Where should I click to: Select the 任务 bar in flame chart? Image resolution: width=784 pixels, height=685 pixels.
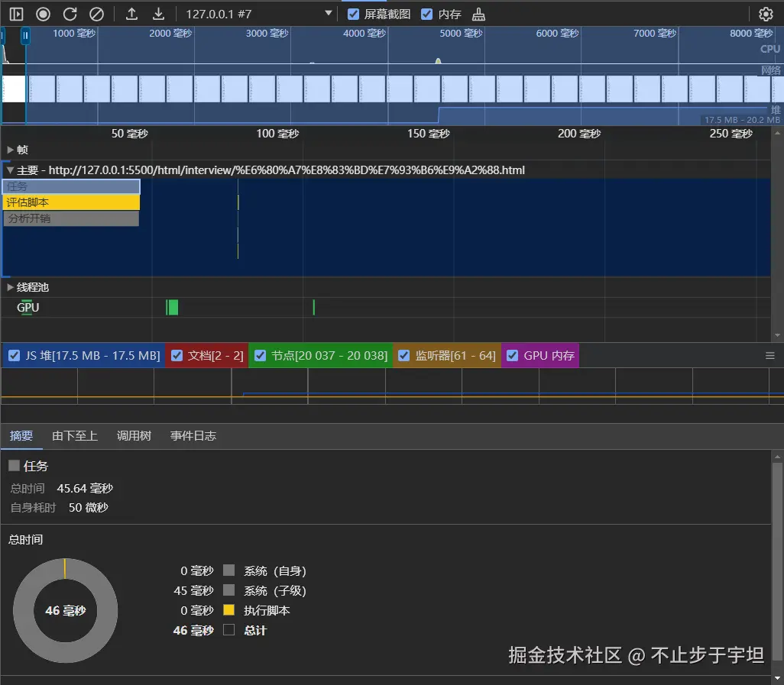tap(71, 186)
